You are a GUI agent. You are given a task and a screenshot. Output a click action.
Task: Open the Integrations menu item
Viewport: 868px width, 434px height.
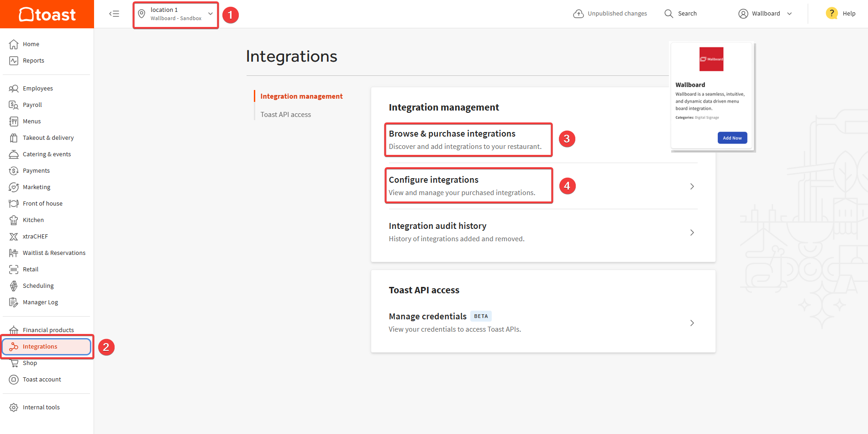pyautogui.click(x=47, y=347)
